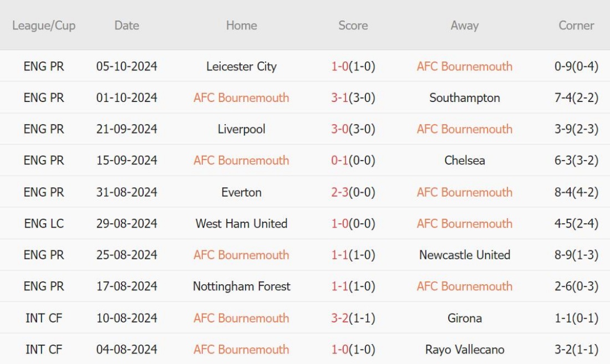This screenshot has width=610, height=364.
Task: Open the Nottingham Forest team link
Action: tap(241, 286)
